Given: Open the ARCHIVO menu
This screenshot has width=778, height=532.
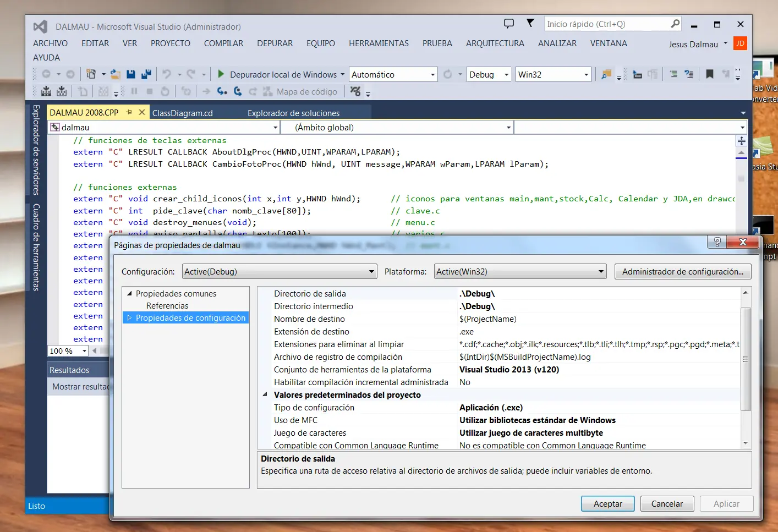Looking at the screenshot, I should point(50,43).
